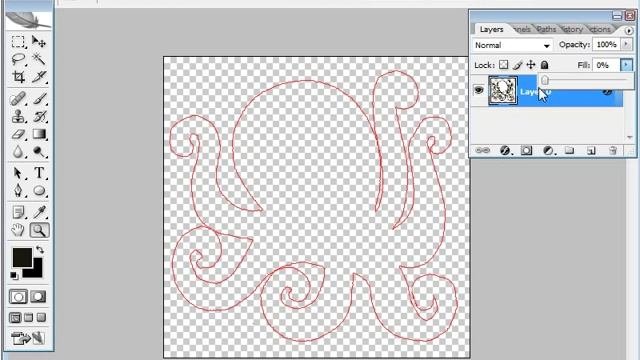Toggle lock all

pyautogui.click(x=544, y=65)
